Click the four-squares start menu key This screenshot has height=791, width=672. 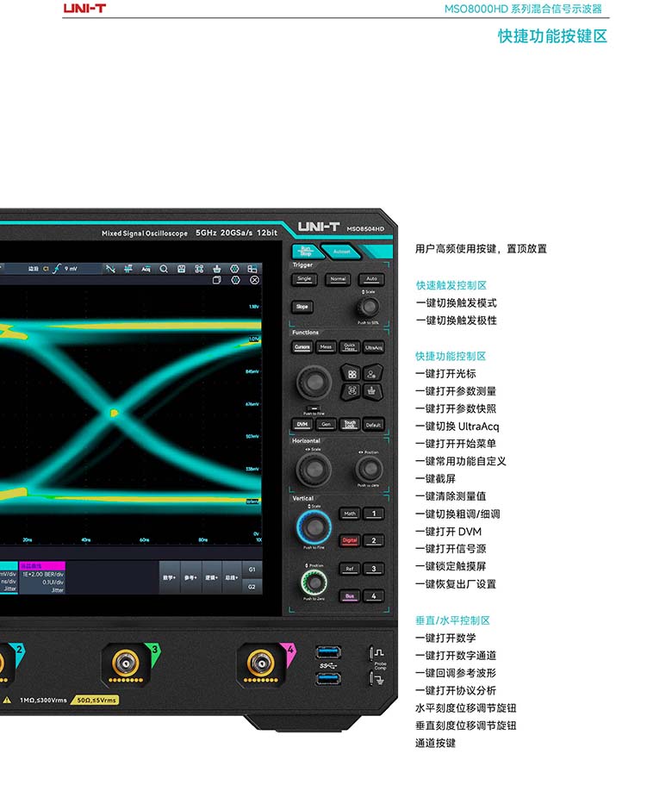pyautogui.click(x=351, y=373)
